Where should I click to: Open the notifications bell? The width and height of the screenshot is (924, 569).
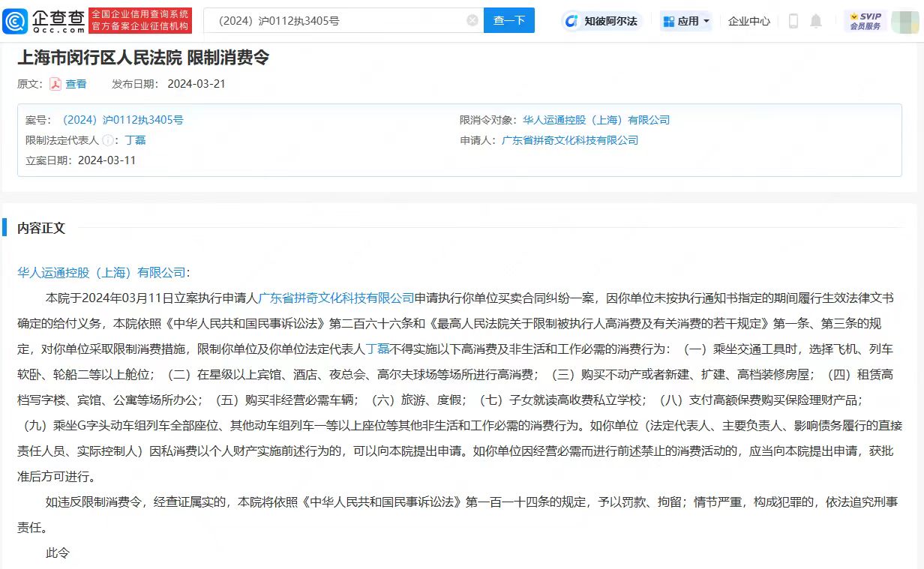click(x=816, y=21)
